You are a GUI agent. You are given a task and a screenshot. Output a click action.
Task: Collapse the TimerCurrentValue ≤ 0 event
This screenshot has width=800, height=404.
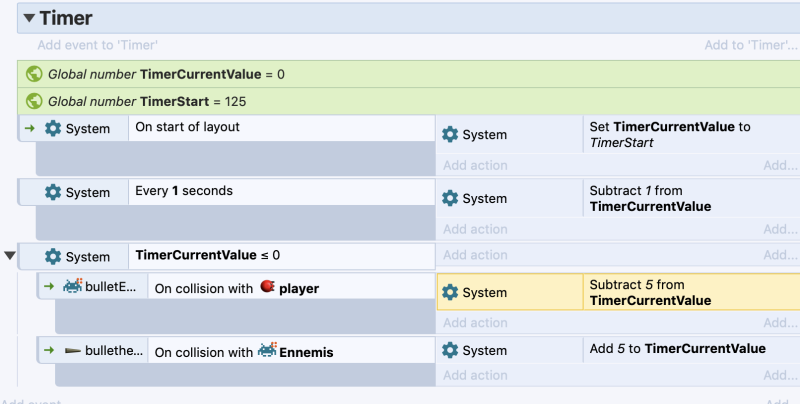(10, 255)
